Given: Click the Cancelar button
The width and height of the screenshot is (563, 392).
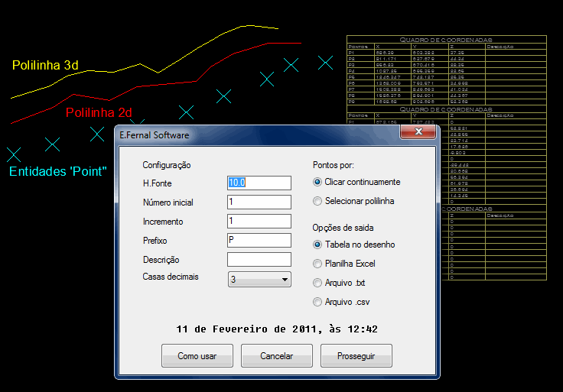Looking at the screenshot, I should coord(276,356).
